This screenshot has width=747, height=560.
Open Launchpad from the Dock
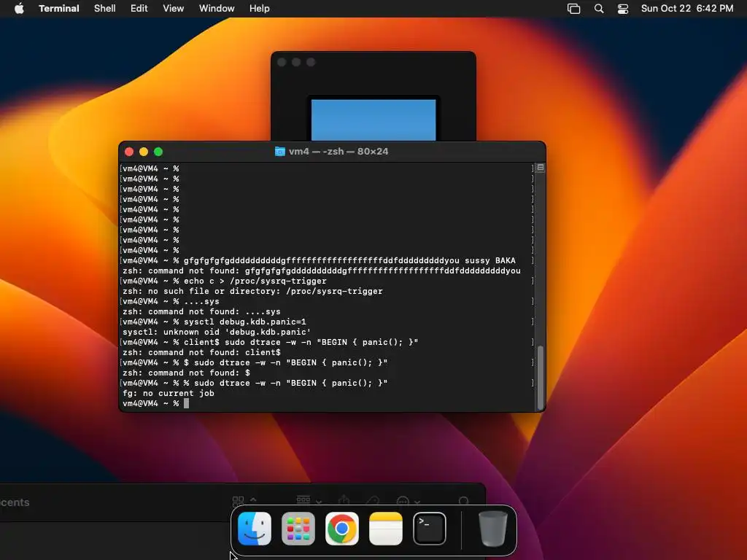pyautogui.click(x=298, y=529)
